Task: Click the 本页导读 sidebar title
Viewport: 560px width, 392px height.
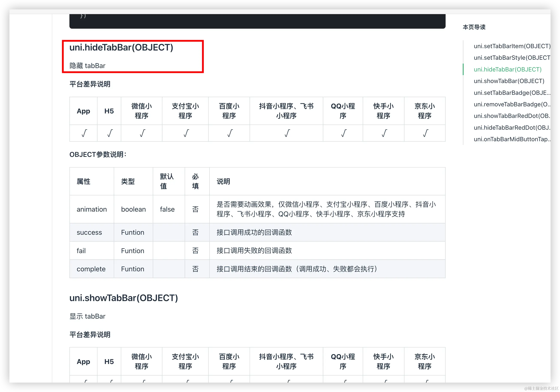Action: coord(474,27)
